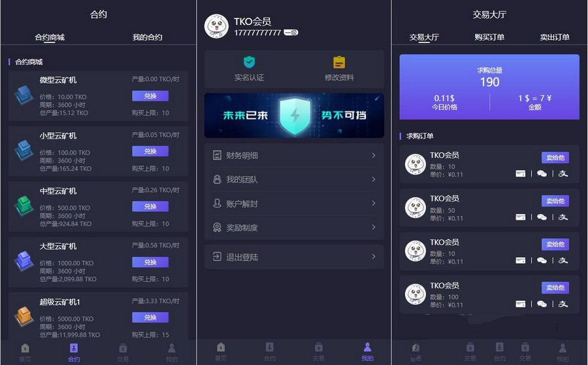Tap 合约 icon in left bottom navigation
The width and height of the screenshot is (588, 365).
[x=74, y=348]
